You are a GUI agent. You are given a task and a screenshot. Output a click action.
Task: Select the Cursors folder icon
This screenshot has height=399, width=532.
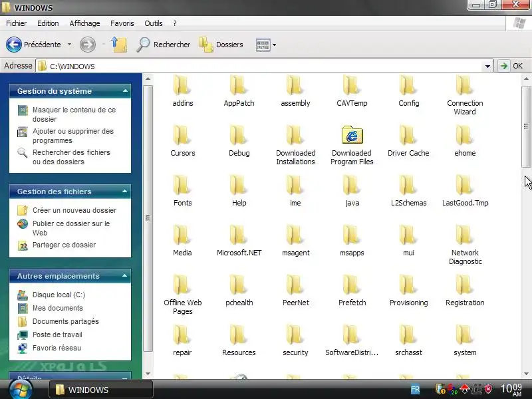182,135
